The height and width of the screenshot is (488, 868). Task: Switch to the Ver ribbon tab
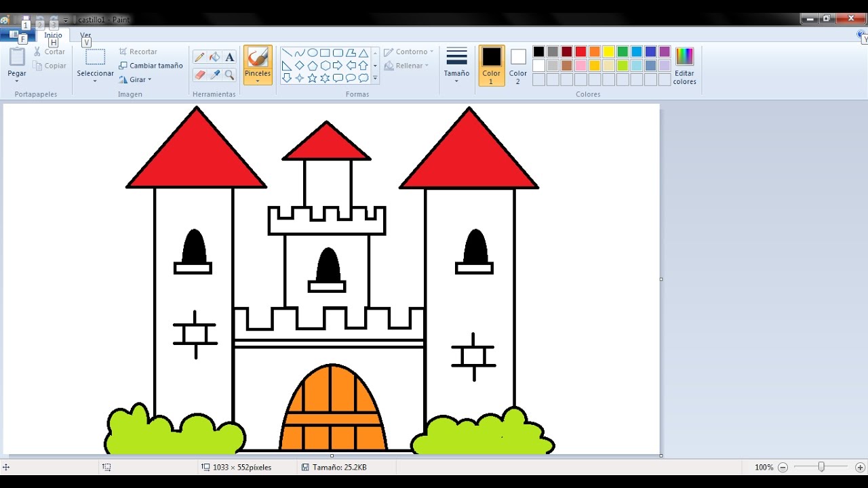pos(85,35)
